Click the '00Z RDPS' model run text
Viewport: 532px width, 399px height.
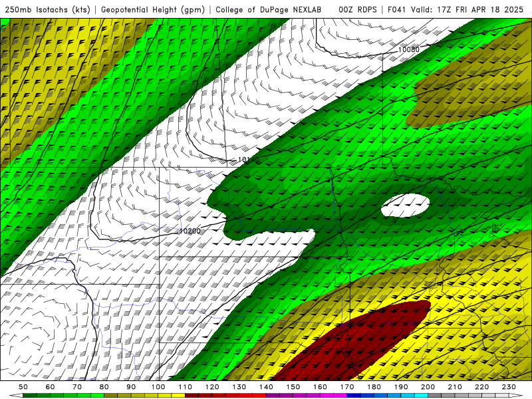pyautogui.click(x=357, y=10)
